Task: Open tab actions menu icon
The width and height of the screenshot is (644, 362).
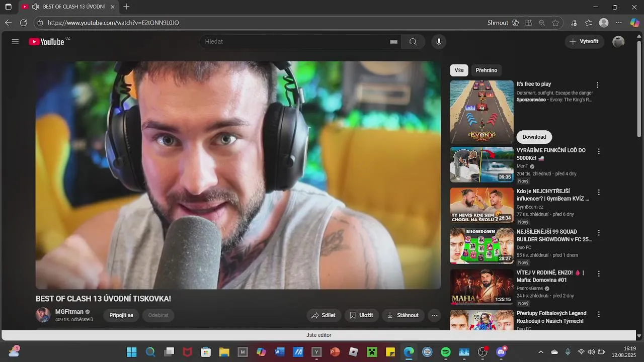Action: pos(8,7)
